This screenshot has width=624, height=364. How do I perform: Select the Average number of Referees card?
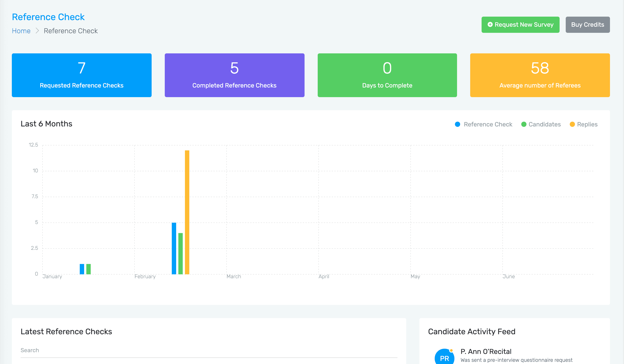540,75
